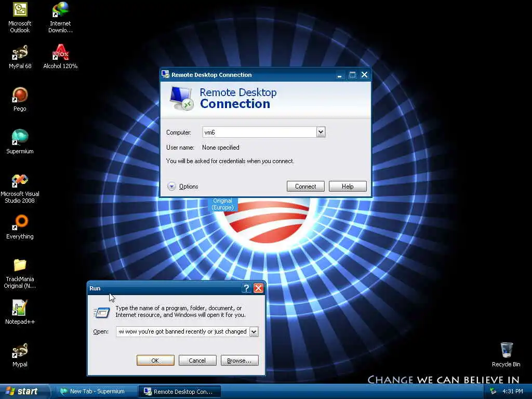Close the Run dialog with red X
Screen dimensions: 532x399
[258, 288]
